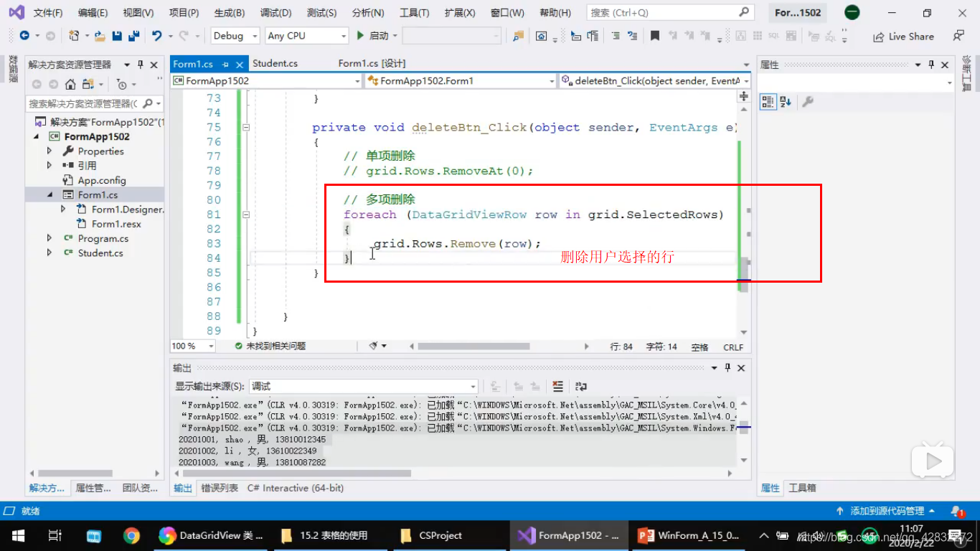Click the uncomment selected lines icon
Viewport: 980px width, 551px height.
(x=632, y=36)
